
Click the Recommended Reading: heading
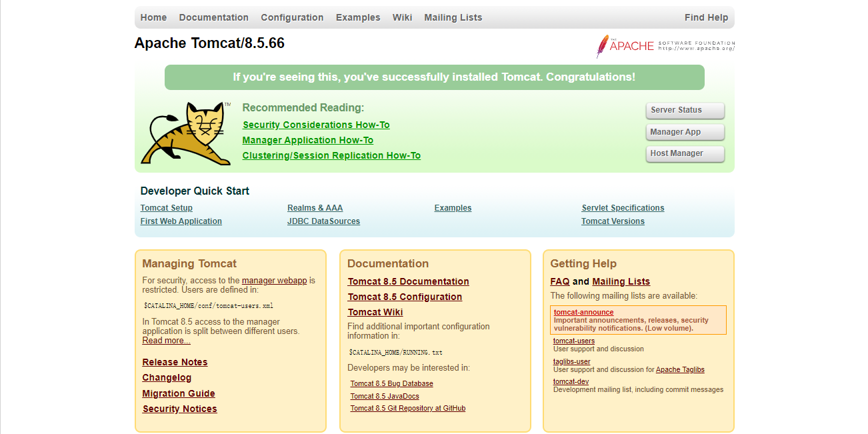(303, 107)
